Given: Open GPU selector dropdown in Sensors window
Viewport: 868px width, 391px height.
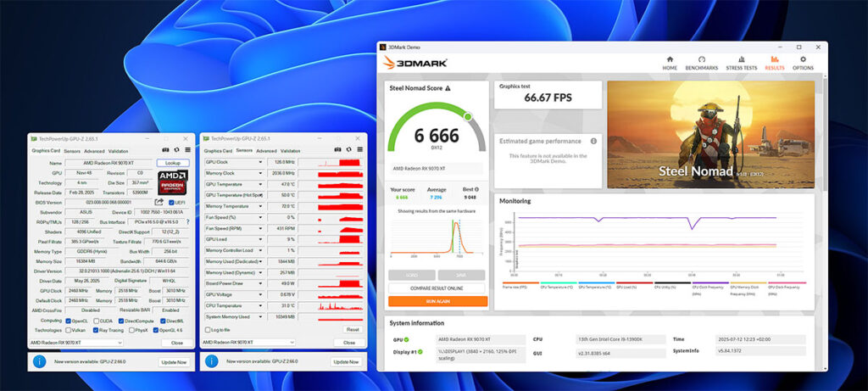Looking at the screenshot, I should 249,343.
